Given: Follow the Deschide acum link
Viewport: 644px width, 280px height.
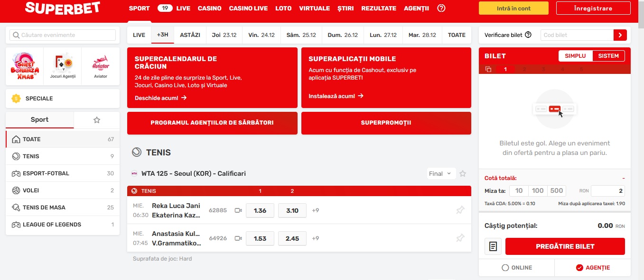Looking at the screenshot, I should 161,98.
